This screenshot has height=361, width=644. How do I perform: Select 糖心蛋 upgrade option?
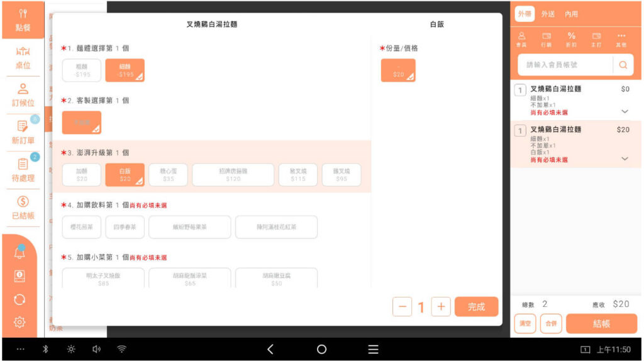[x=168, y=175]
